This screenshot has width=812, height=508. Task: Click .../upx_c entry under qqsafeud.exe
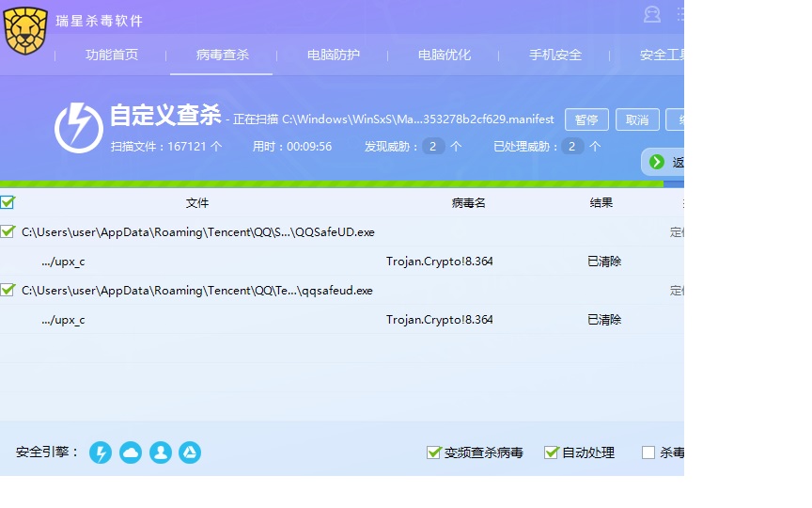pos(63,320)
